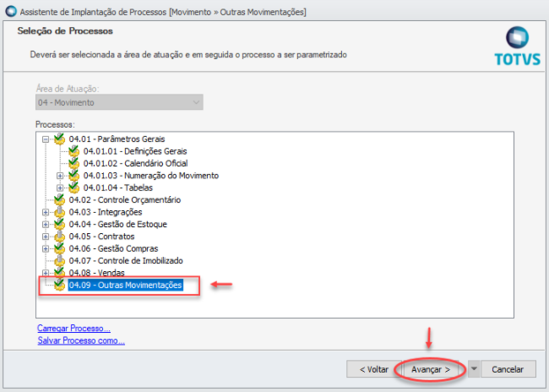This screenshot has width=549, height=392.
Task: Open the dropdown arrow next to Avançar
Action: pyautogui.click(x=474, y=369)
